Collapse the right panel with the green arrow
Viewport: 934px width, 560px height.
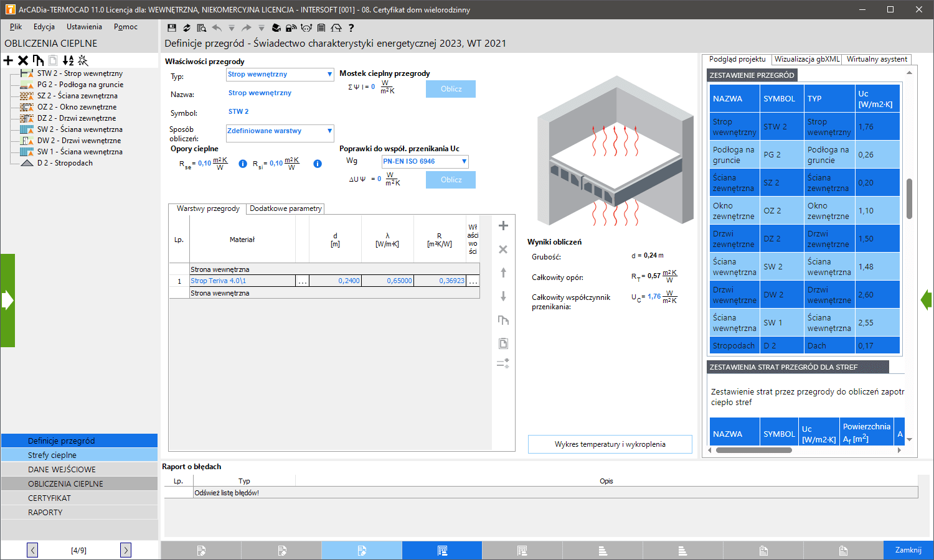click(x=927, y=301)
